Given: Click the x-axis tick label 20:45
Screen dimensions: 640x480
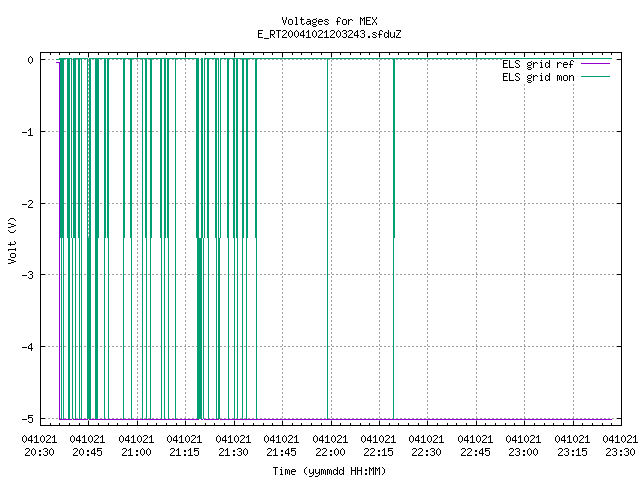Looking at the screenshot, I should [87, 452].
